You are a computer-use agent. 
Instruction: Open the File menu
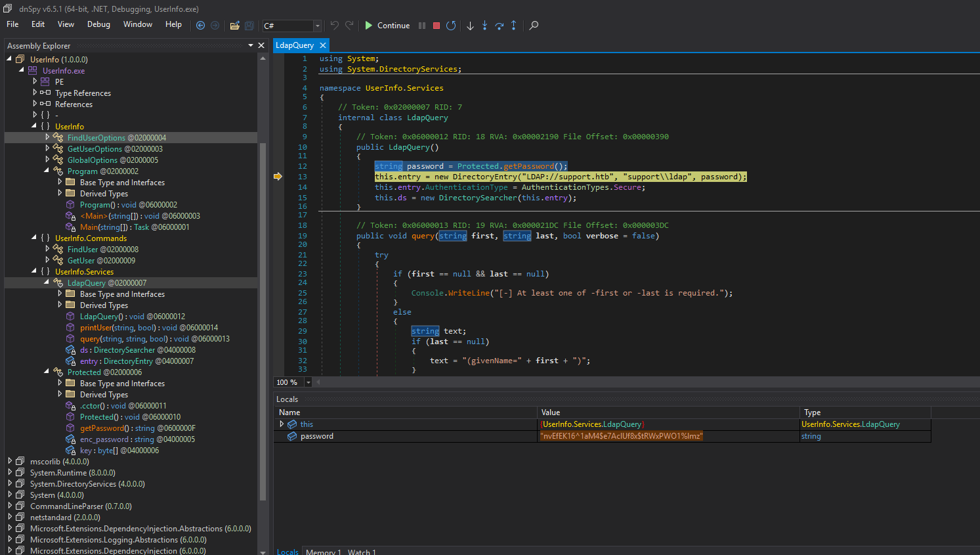click(x=12, y=24)
